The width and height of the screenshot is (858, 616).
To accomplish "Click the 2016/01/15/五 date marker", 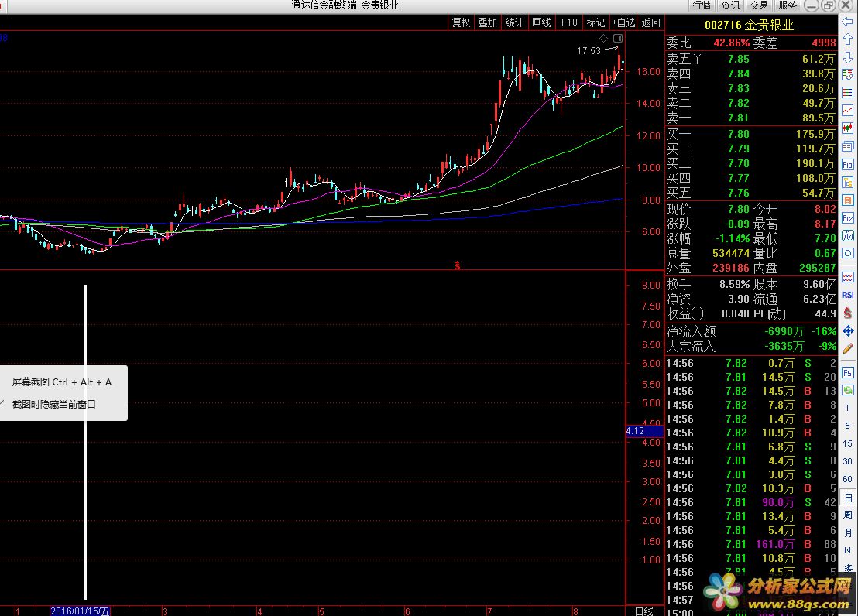I will tap(80, 611).
